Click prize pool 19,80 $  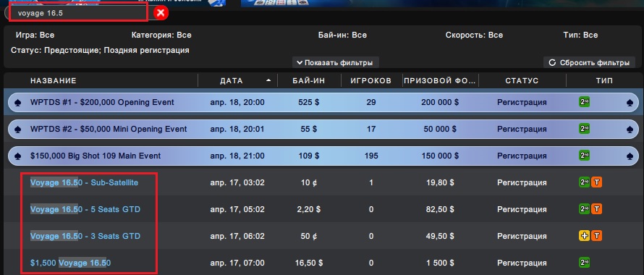pos(440,182)
